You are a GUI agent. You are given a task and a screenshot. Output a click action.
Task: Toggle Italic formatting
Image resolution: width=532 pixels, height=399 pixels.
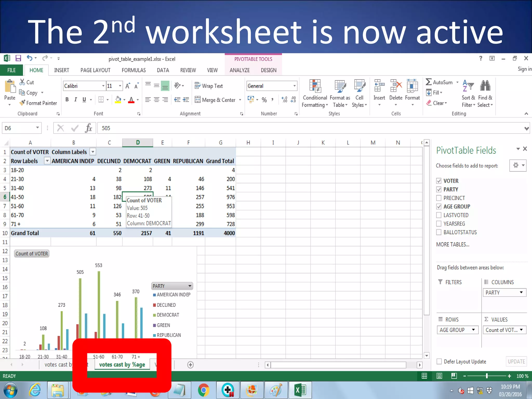click(76, 99)
